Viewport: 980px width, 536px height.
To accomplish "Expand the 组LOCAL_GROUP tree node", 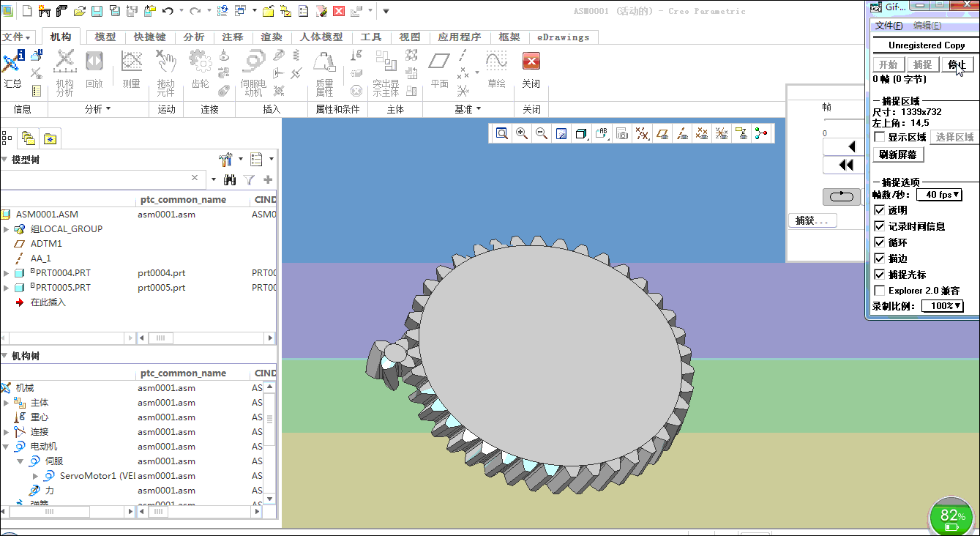I will coord(7,229).
